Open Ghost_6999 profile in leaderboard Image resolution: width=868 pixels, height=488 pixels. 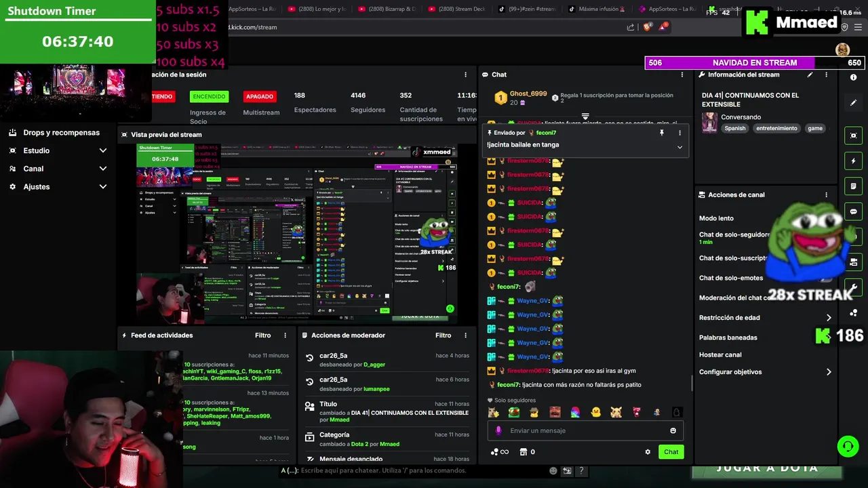click(x=528, y=94)
